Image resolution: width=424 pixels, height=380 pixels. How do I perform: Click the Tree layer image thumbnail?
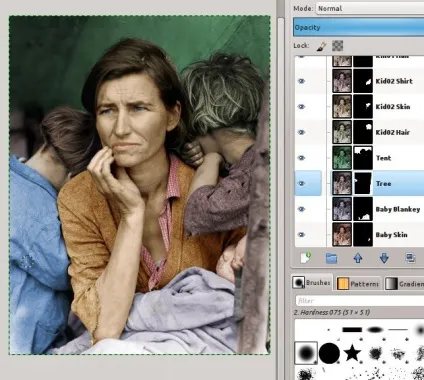coord(342,183)
